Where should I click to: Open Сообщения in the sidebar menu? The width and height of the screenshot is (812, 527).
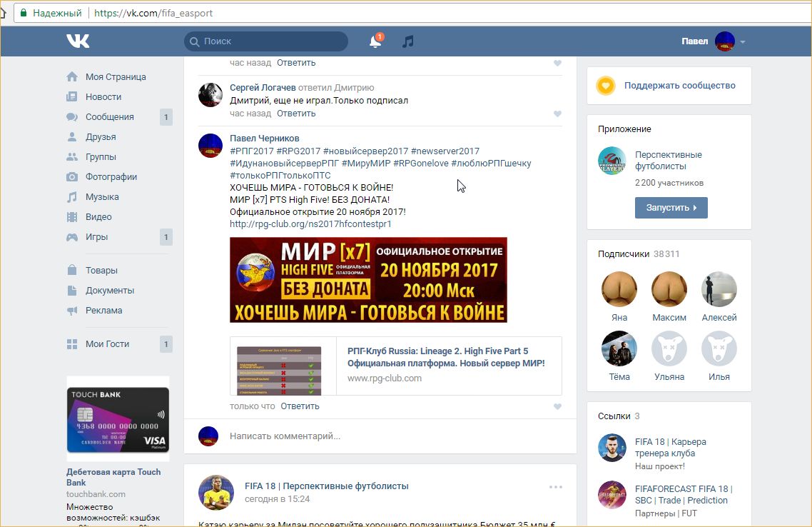coord(110,116)
